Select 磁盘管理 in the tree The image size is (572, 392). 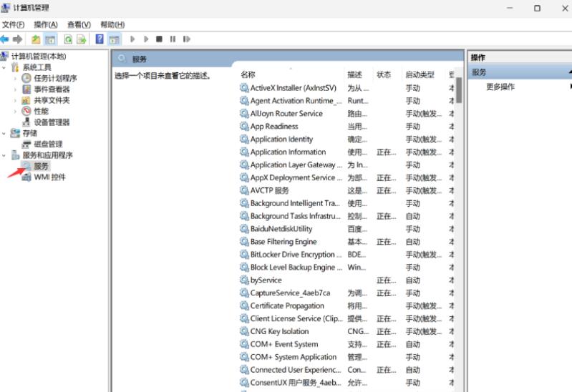pos(48,144)
